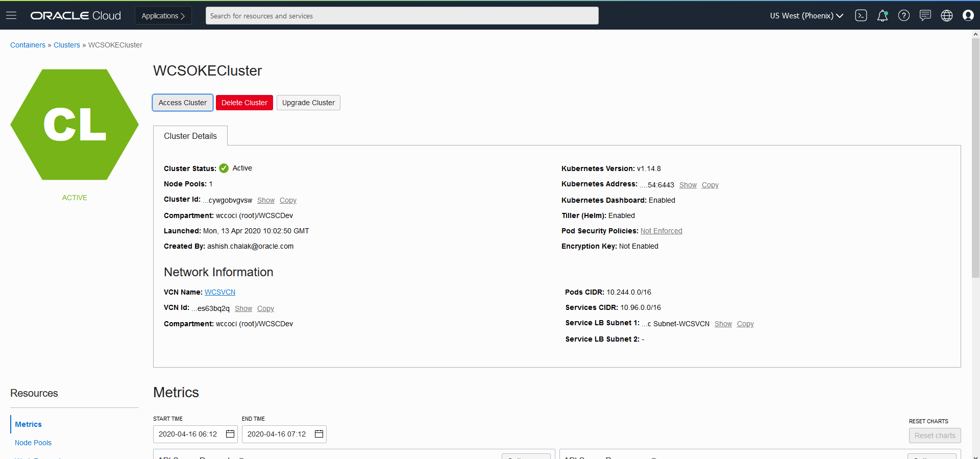Open the WCSVCN VCN link
Image resolution: width=980 pixels, height=459 pixels.
tap(220, 292)
